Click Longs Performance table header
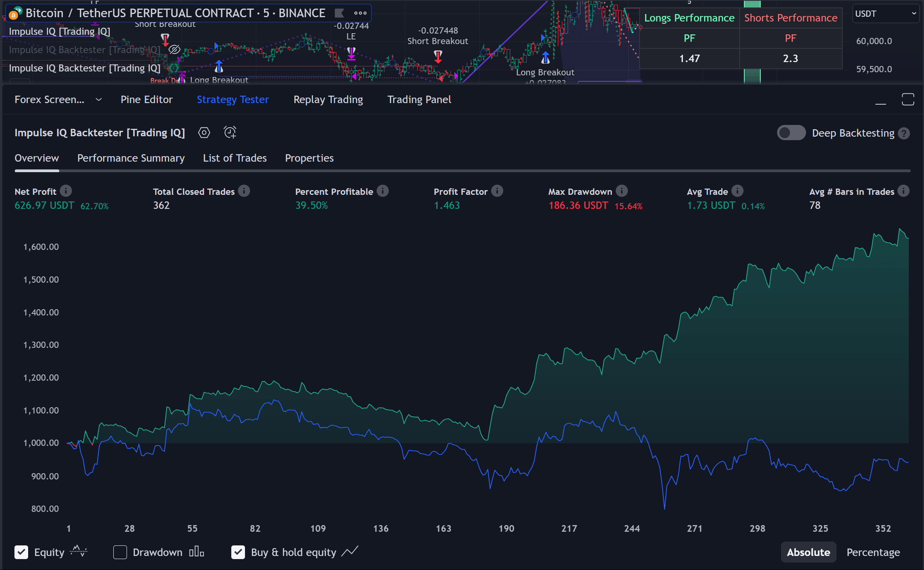This screenshot has width=924, height=570. point(689,18)
